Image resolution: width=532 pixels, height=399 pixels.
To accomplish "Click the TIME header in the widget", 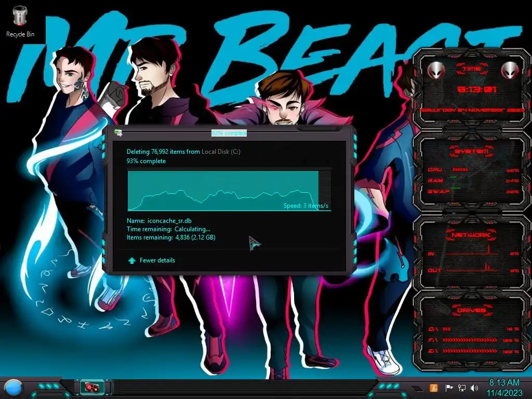I will point(472,69).
